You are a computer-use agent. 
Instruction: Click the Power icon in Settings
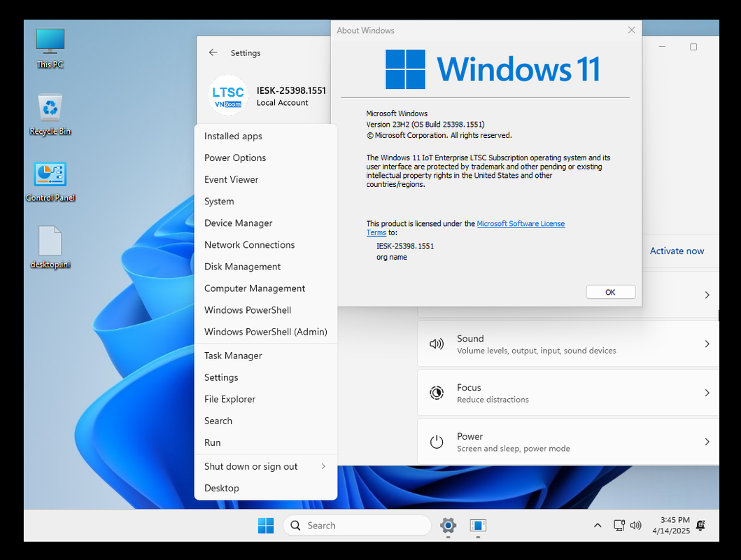(436, 442)
